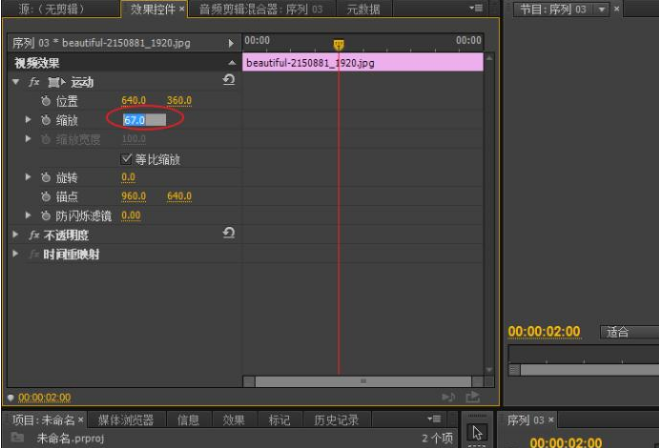This screenshot has width=659, height=448.
Task: Switch to the 元数据 tab
Action: [x=364, y=9]
